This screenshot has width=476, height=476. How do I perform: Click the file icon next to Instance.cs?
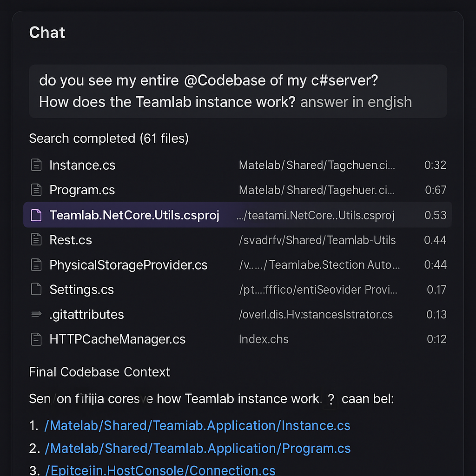click(36, 165)
